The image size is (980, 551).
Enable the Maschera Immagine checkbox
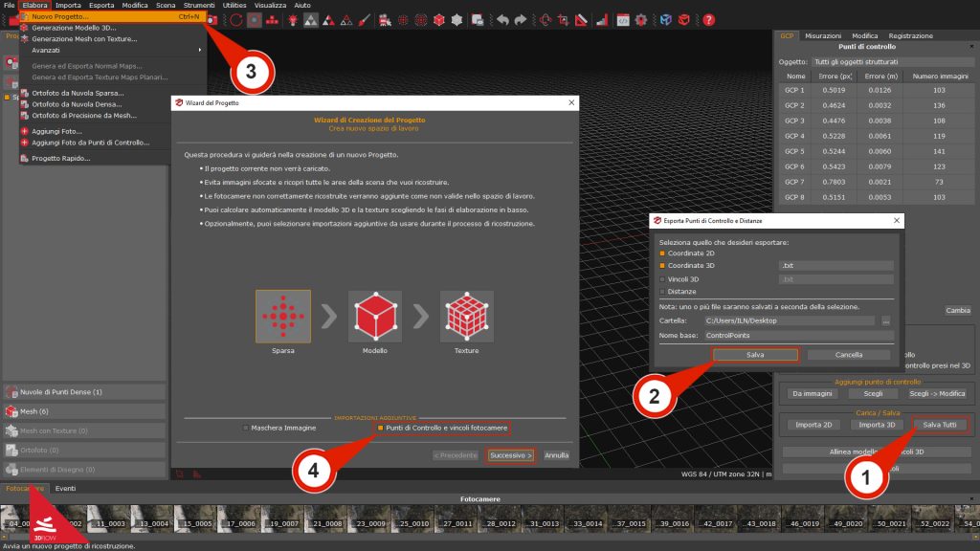(x=246, y=428)
